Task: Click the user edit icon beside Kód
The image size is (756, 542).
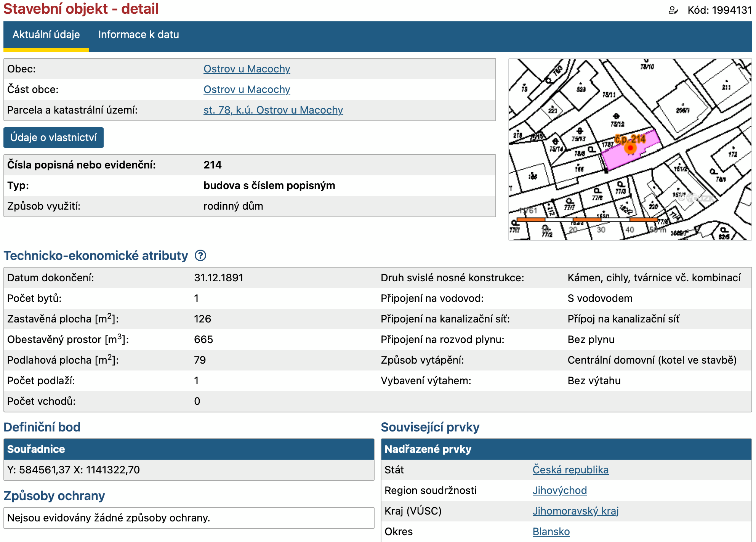Action: pyautogui.click(x=673, y=10)
